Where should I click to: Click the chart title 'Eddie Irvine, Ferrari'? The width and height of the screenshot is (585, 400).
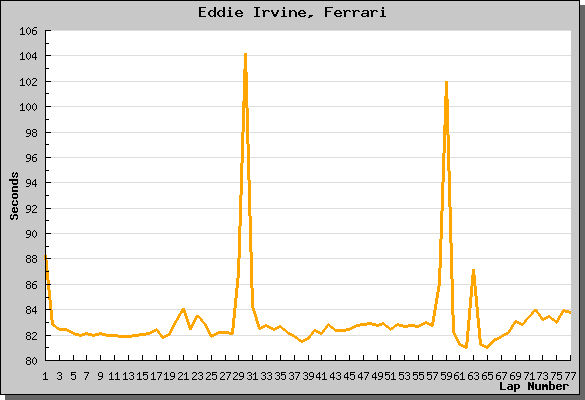coord(292,13)
